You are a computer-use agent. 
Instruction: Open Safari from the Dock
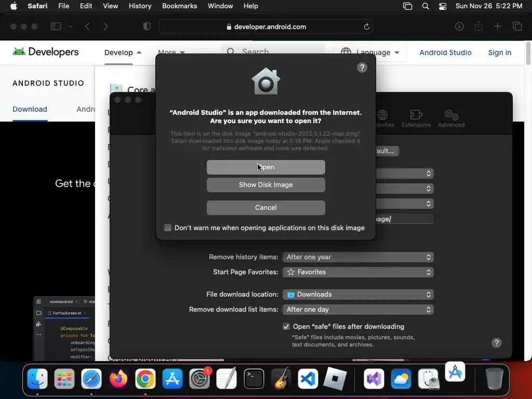click(91, 379)
